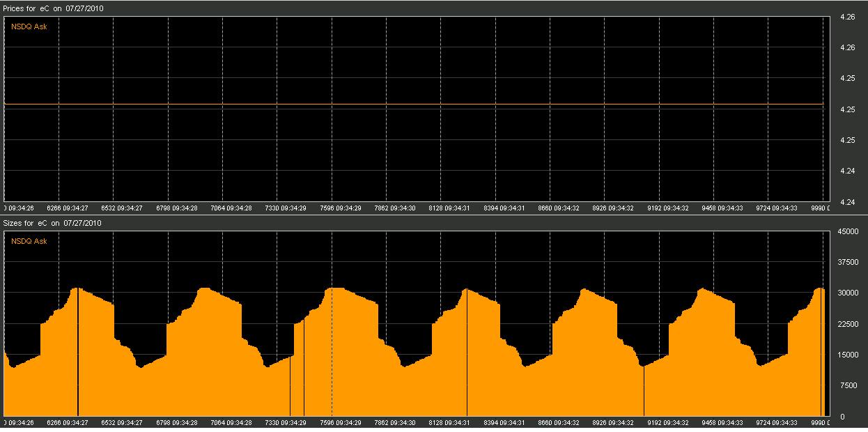868x432 pixels.
Task: Click "8394 09:34:31" under the Sizes chart
Action: (504, 422)
